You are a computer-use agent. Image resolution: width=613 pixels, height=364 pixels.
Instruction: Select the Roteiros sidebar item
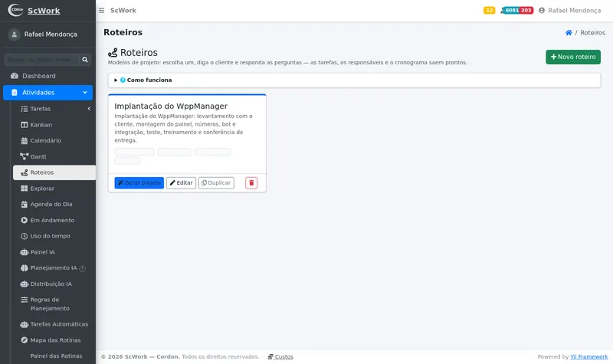point(54,172)
